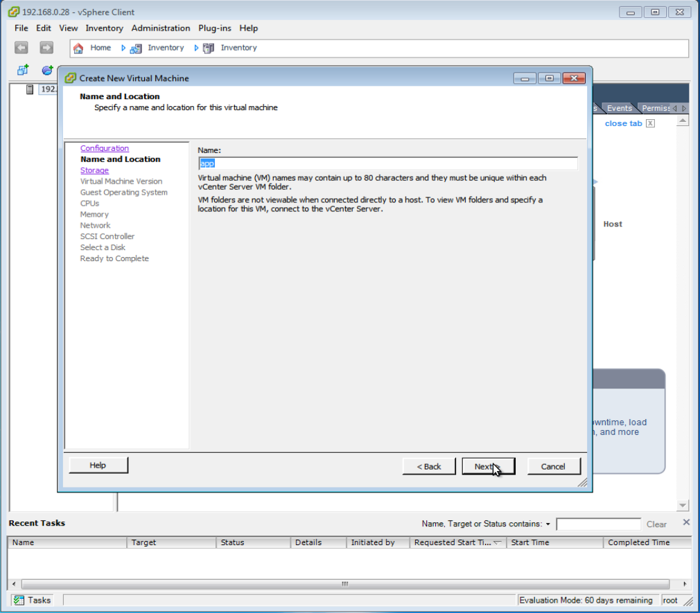Click the SCSI Controller step
Viewport: 700px width, 613px height.
[107, 236]
